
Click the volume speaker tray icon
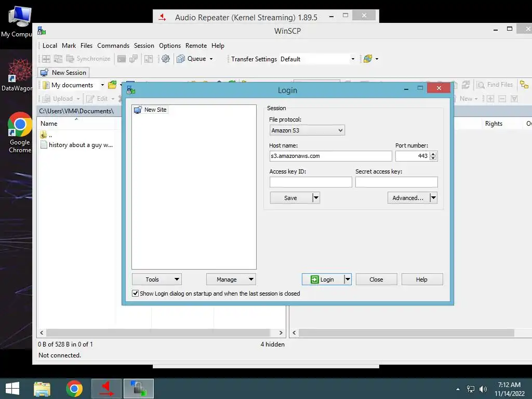click(483, 389)
